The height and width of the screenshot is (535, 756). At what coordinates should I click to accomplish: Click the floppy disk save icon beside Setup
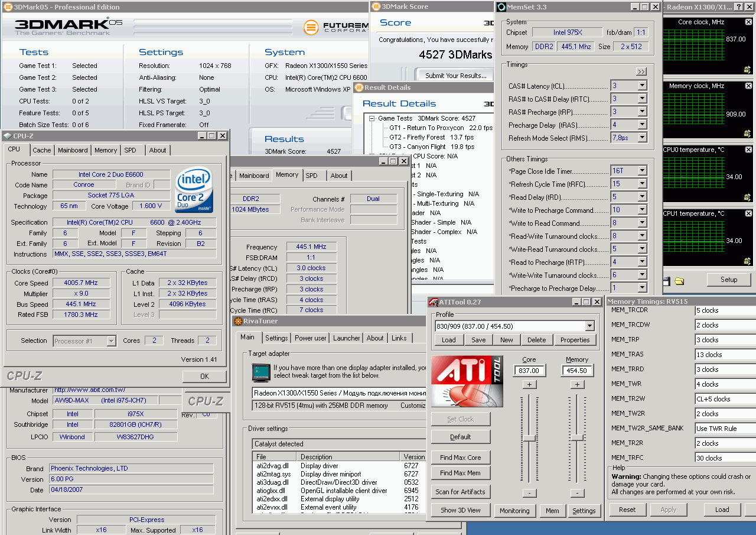(666, 280)
